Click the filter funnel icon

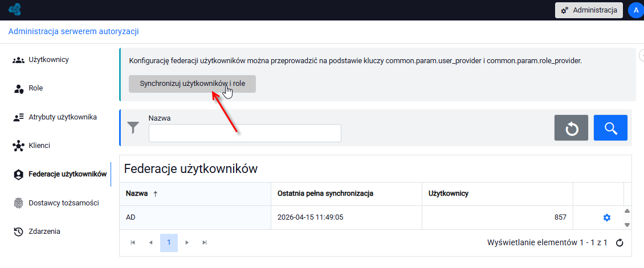point(133,127)
